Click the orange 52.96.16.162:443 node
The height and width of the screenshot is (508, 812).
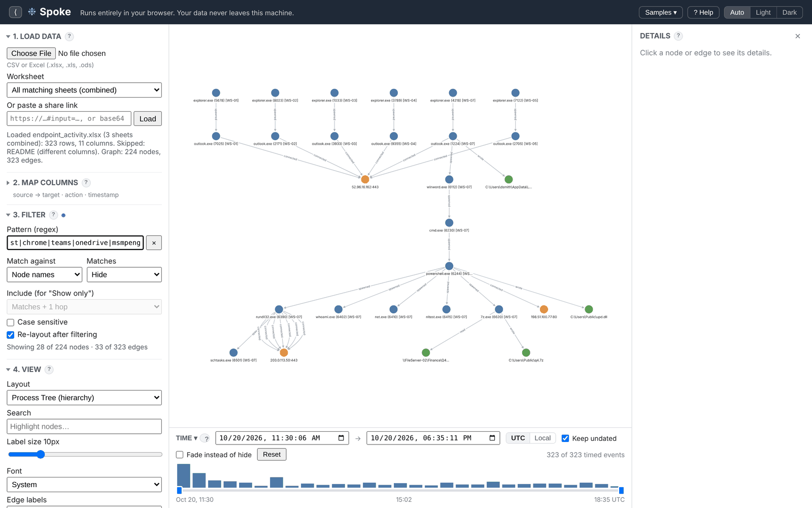click(365, 179)
